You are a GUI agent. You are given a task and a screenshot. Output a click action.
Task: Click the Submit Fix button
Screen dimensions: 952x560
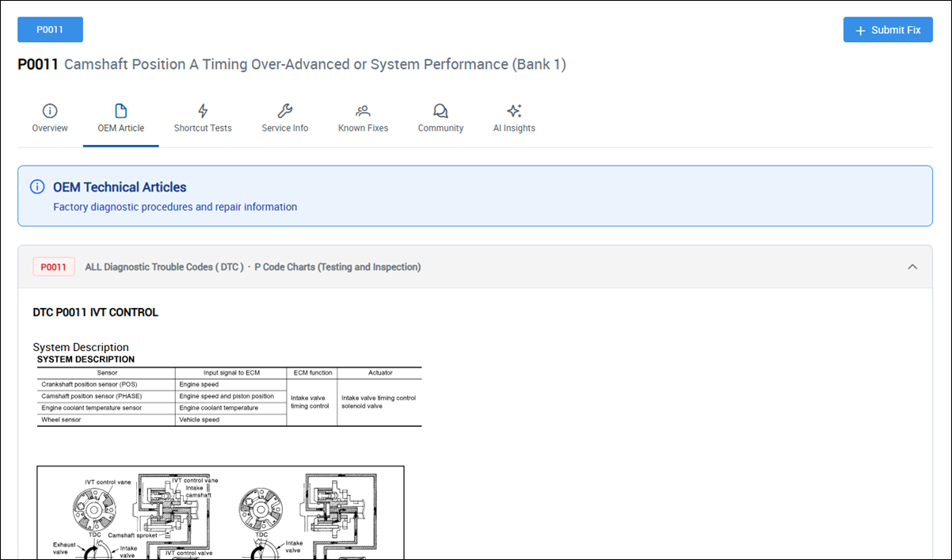(888, 29)
